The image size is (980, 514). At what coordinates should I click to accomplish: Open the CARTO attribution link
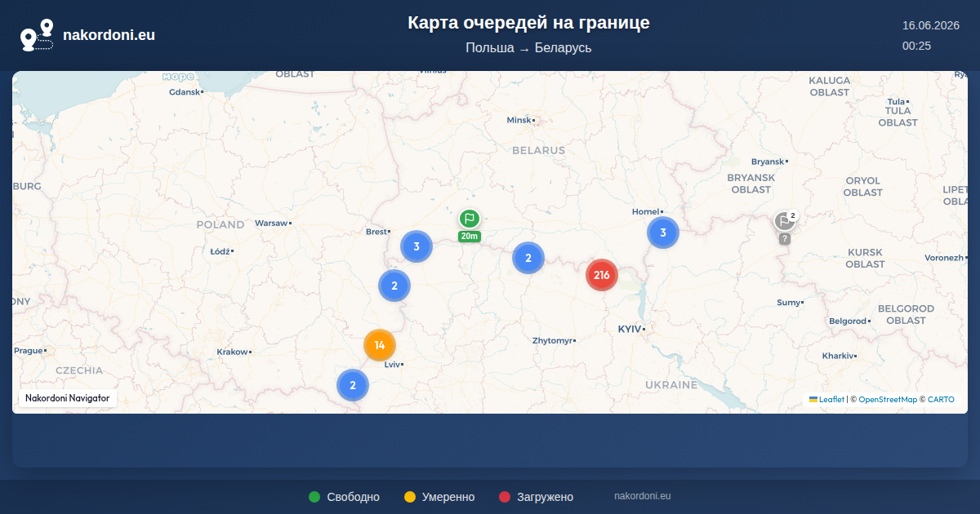coord(941,400)
